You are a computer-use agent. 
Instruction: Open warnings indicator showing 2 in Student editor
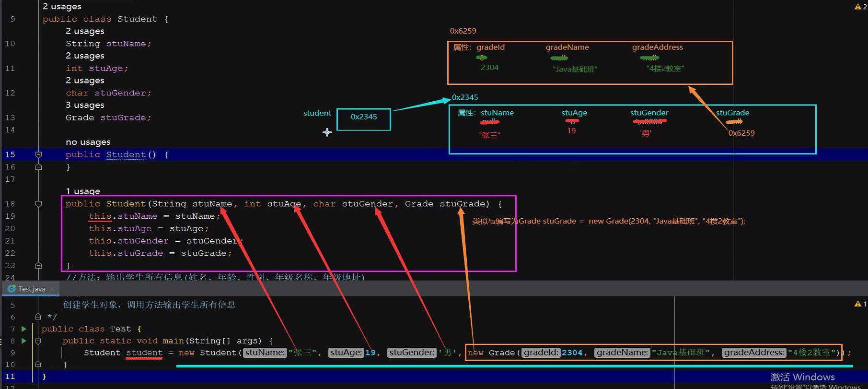tap(860, 7)
